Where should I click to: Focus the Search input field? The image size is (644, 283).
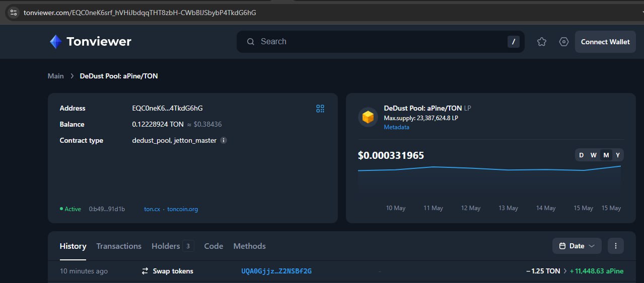pyautogui.click(x=380, y=42)
